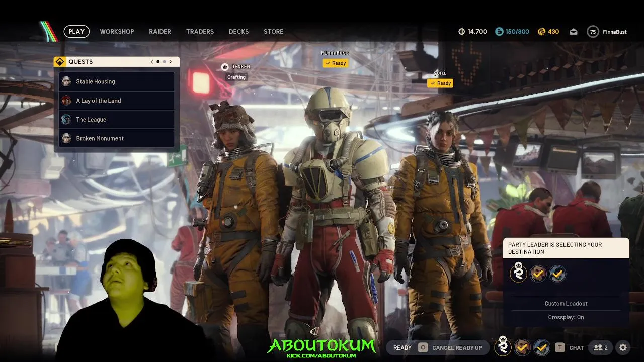Click CANCEL READY UP

coord(457,348)
